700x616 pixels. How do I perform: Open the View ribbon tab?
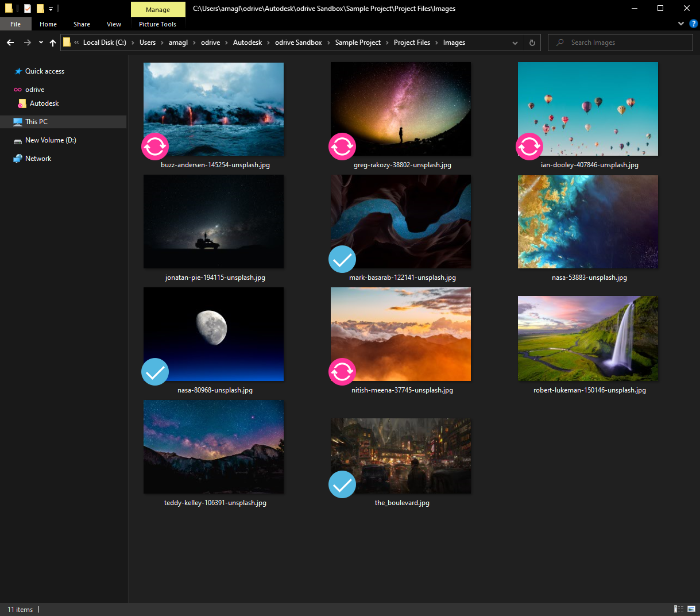tap(114, 24)
